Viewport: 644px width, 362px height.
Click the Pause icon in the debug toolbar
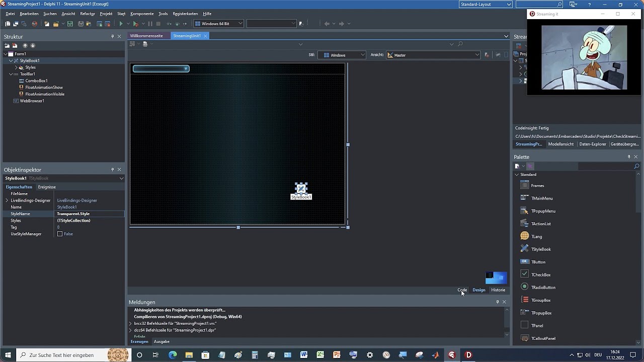(150, 24)
